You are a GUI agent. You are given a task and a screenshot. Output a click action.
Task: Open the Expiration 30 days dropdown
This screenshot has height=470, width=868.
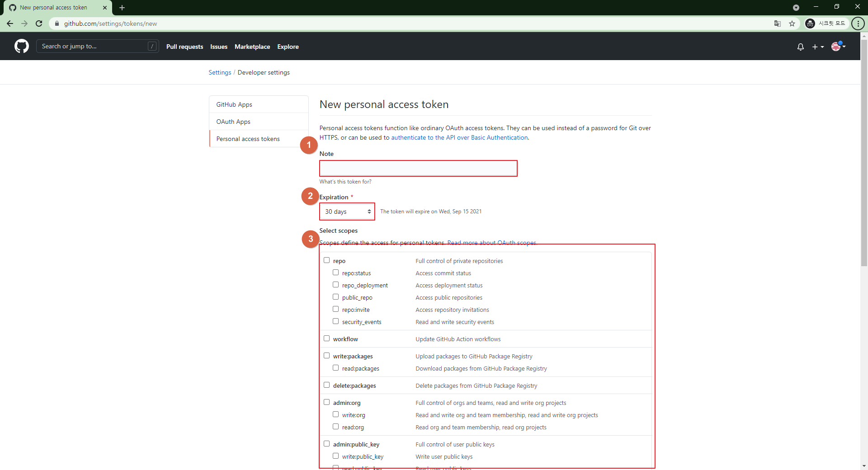(347, 211)
